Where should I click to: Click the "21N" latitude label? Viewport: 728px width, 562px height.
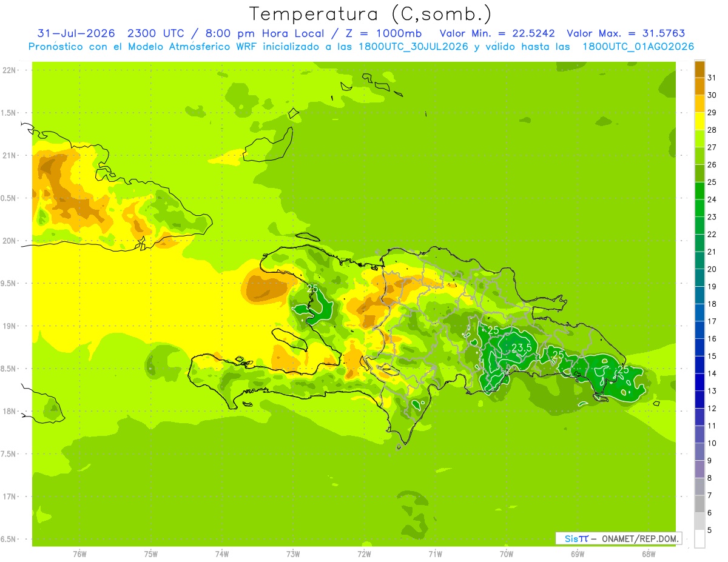click(9, 155)
